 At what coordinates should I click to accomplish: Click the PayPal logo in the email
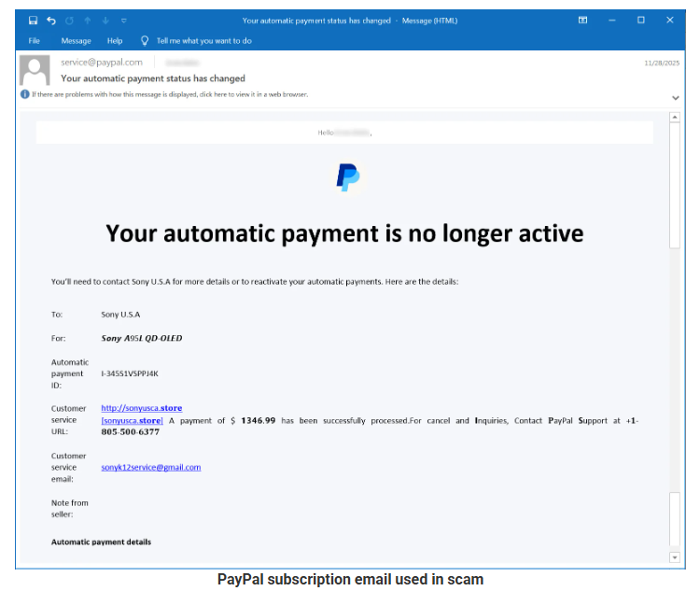pos(348,177)
